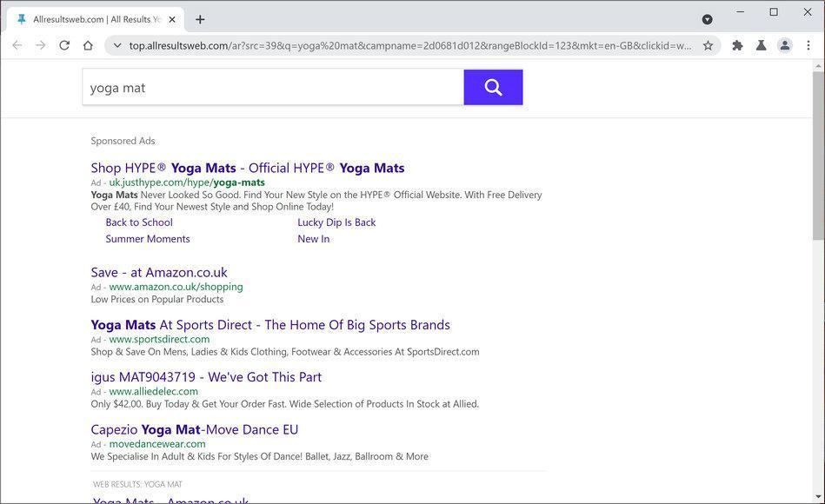Open the user profile avatar
This screenshot has height=504, width=825.
[x=784, y=45]
